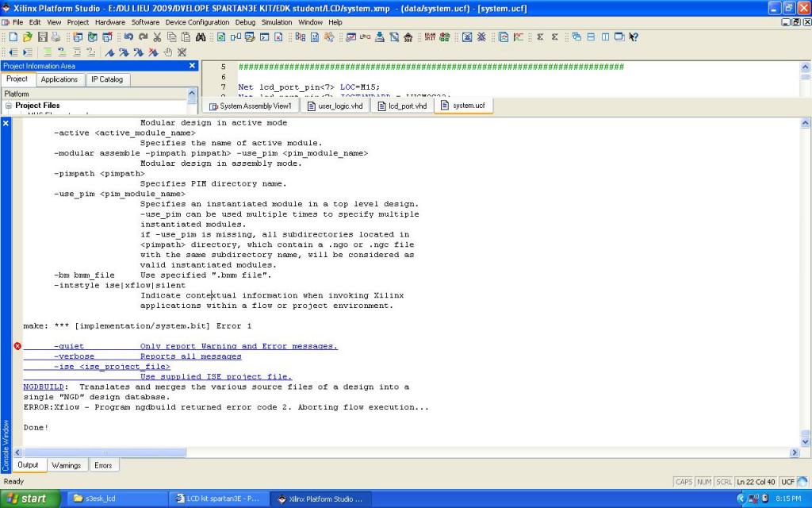The image size is (812, 508).
Task: Switch to the Applications tab
Action: (59, 79)
